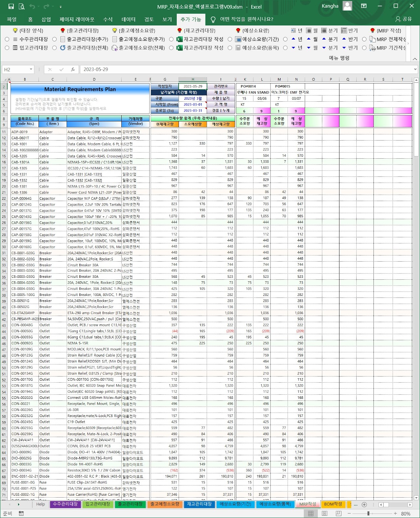Image resolution: width=420 pixels, height=518 pixels.
Task: Click the {대장 양식} lightbulb label
Action: click(x=28, y=30)
